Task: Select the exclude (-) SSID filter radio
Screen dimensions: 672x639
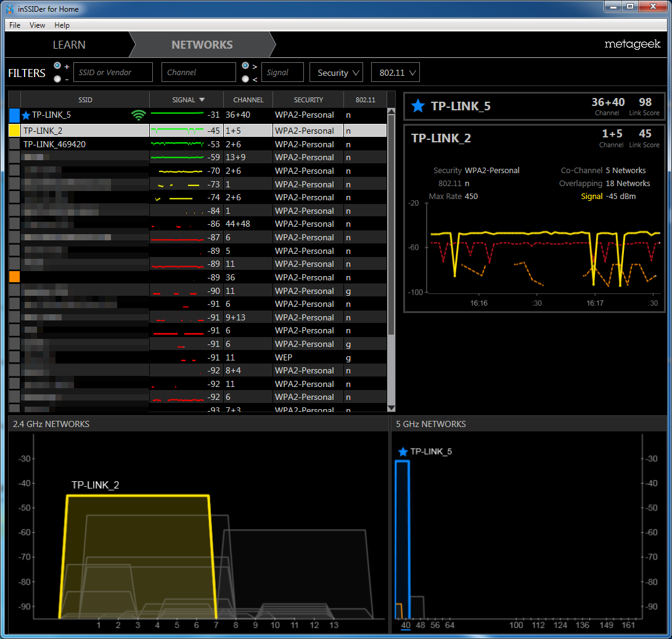Action: 57,79
